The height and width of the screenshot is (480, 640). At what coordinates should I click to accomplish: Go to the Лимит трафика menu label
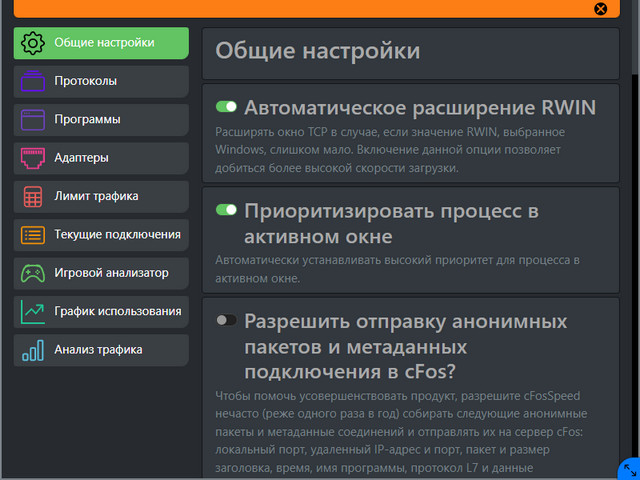(x=96, y=196)
